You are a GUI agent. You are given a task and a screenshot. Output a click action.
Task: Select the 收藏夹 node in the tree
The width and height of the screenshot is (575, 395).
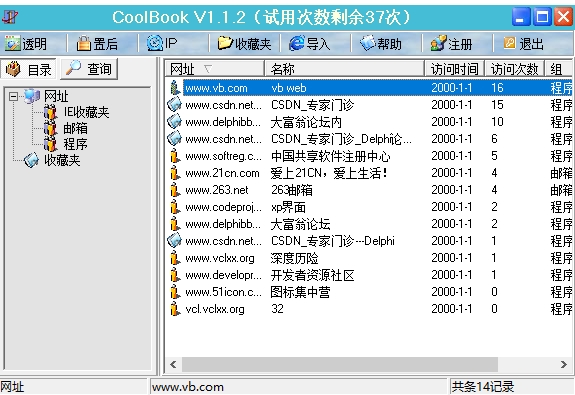[62, 160]
